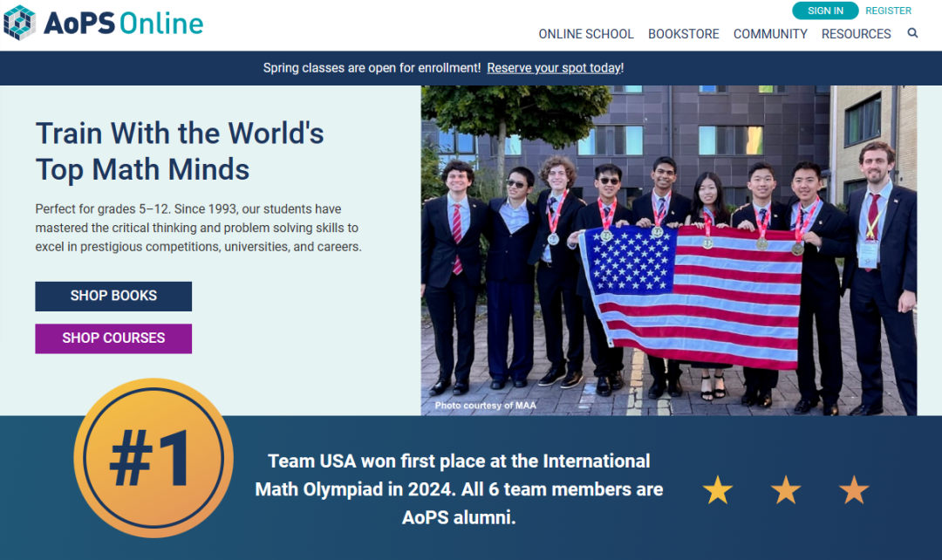
Task: Click the American flag in the team photo
Action: [x=691, y=292]
